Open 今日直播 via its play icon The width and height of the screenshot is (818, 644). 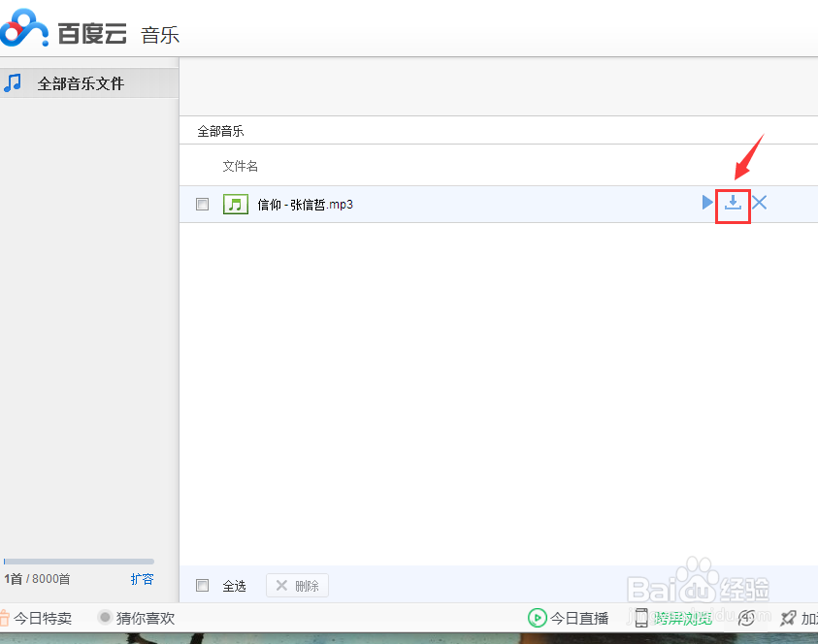(538, 618)
